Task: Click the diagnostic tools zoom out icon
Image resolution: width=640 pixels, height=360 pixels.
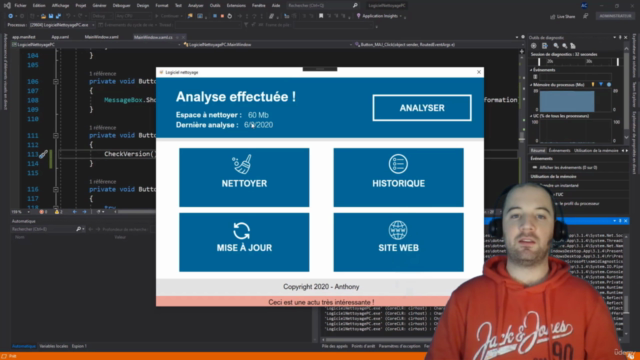Action: click(564, 46)
